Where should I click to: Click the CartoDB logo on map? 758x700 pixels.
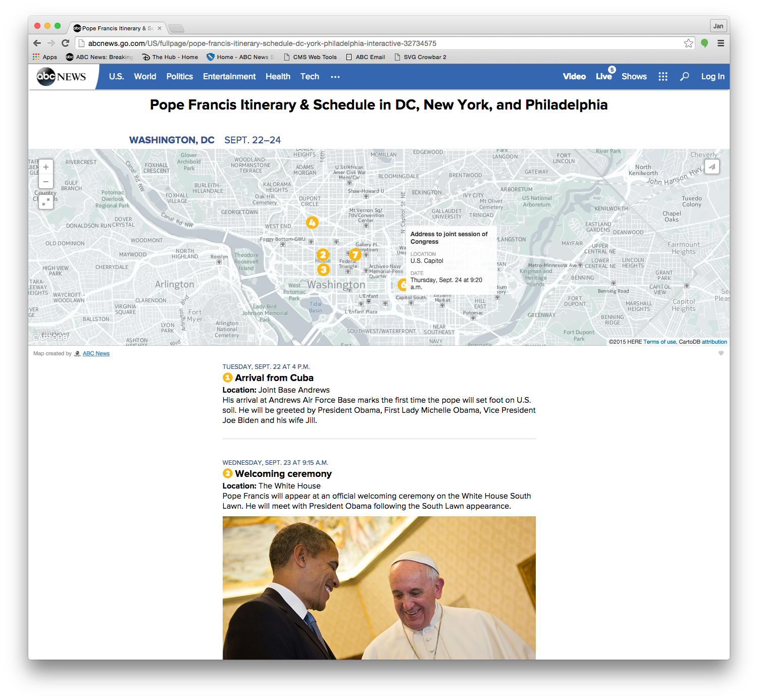click(x=49, y=336)
